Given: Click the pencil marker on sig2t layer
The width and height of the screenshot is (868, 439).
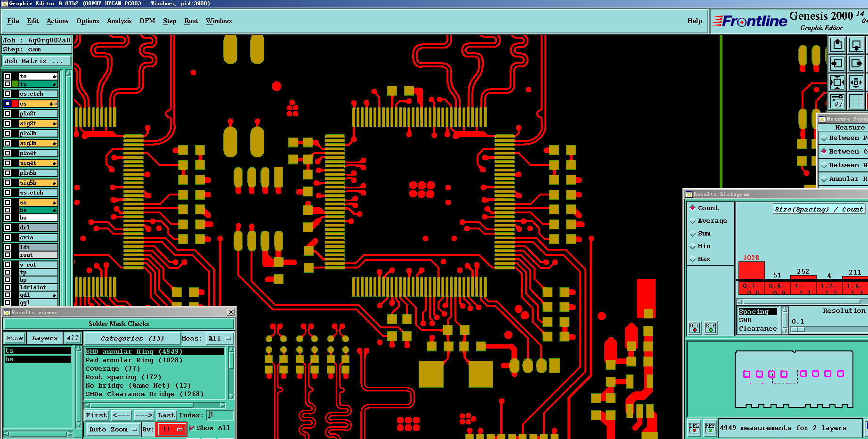Looking at the screenshot, I should point(55,123).
